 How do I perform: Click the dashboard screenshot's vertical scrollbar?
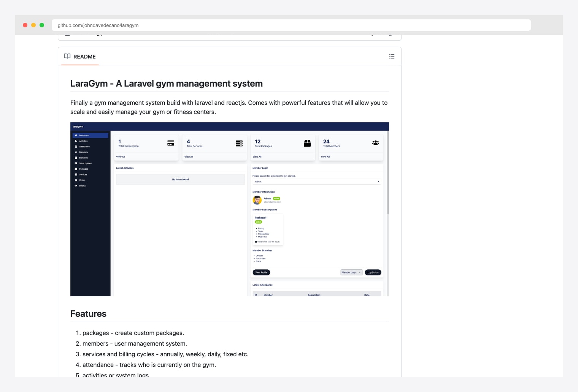[388, 173]
